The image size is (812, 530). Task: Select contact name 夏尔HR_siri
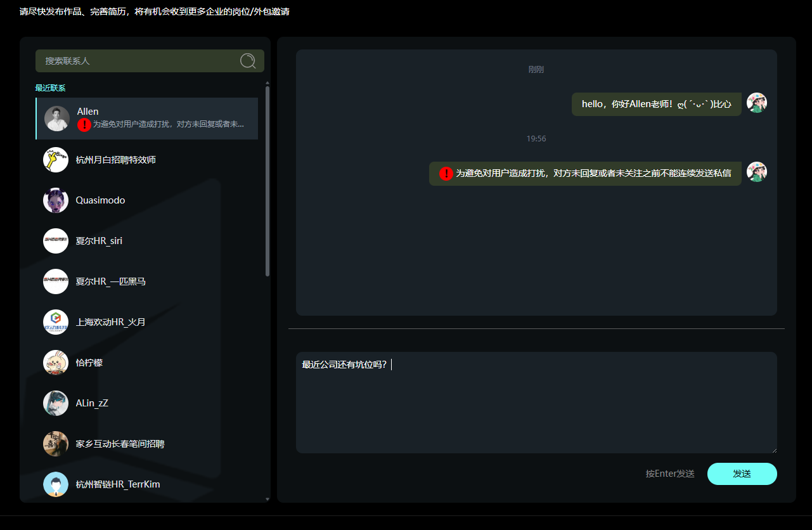click(100, 241)
